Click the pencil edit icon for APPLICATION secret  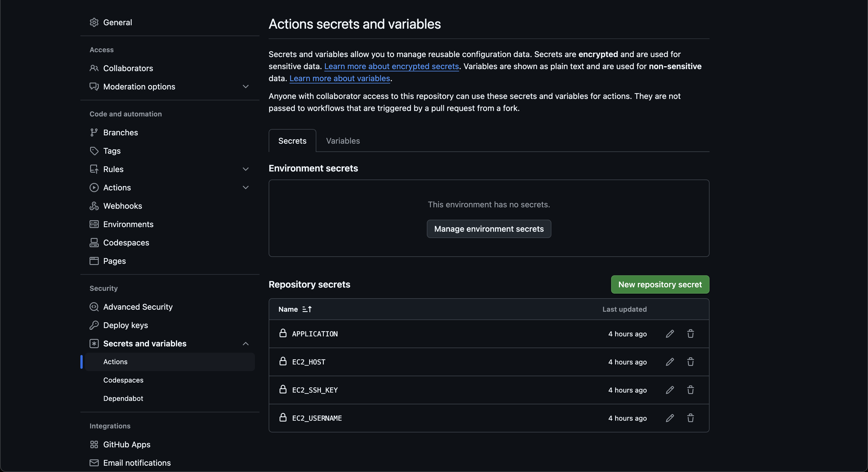[x=670, y=333]
